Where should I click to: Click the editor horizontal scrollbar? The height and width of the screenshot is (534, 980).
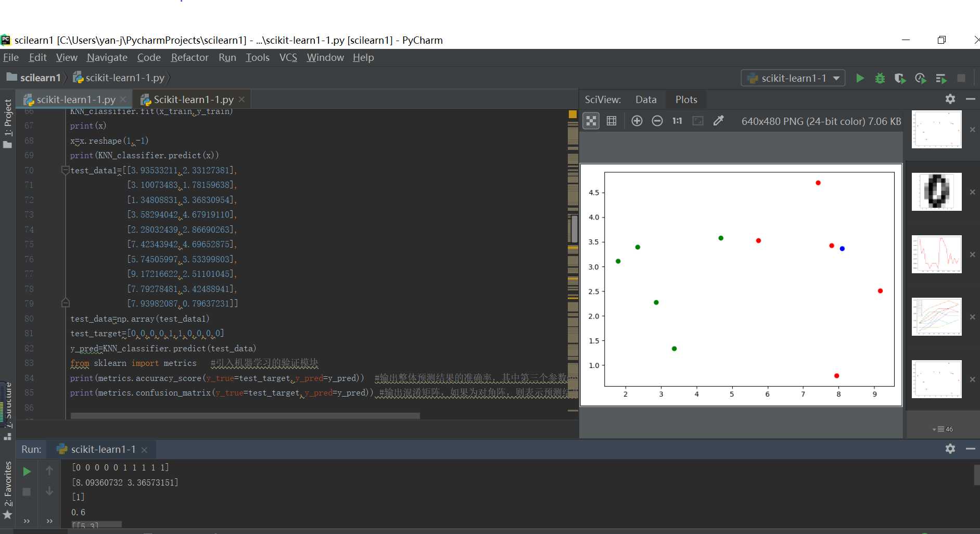[245, 415]
